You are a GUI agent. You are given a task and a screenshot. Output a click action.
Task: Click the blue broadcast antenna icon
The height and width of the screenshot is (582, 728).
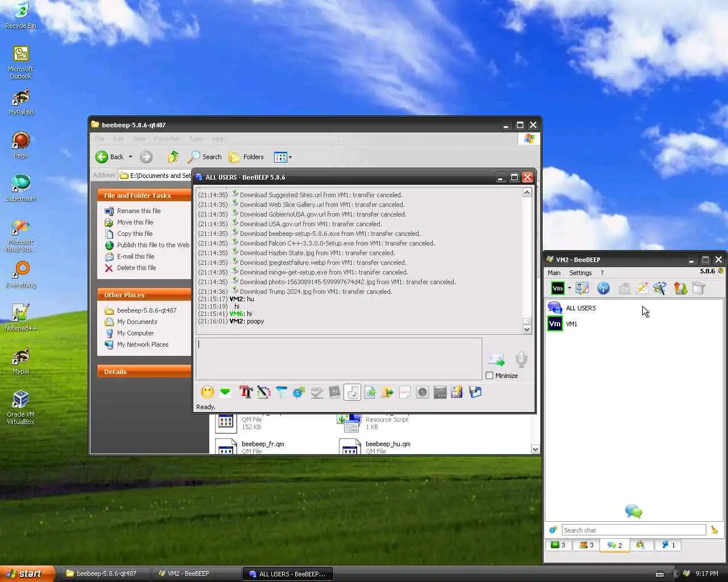(603, 288)
